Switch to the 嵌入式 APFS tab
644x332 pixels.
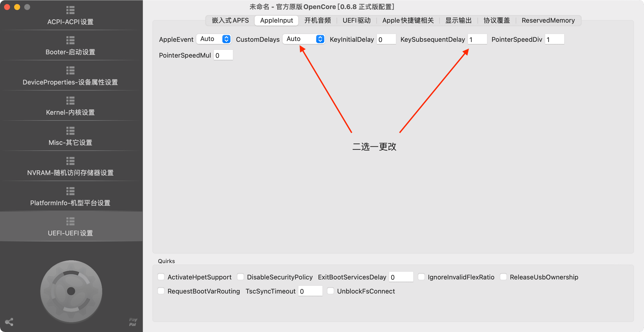(230, 20)
